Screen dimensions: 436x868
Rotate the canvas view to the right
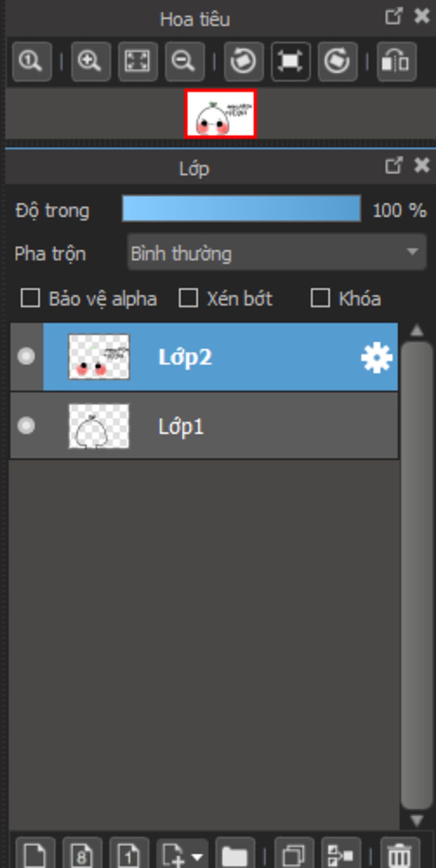337,62
